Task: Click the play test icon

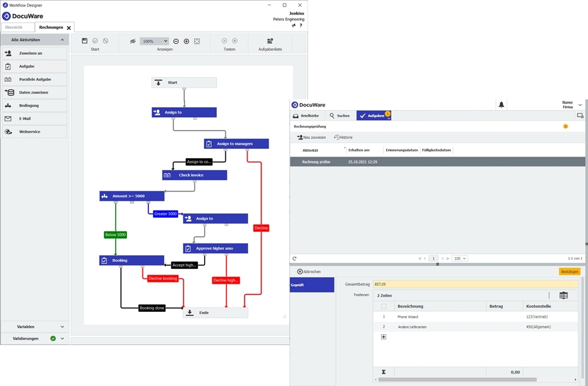Action: point(224,41)
